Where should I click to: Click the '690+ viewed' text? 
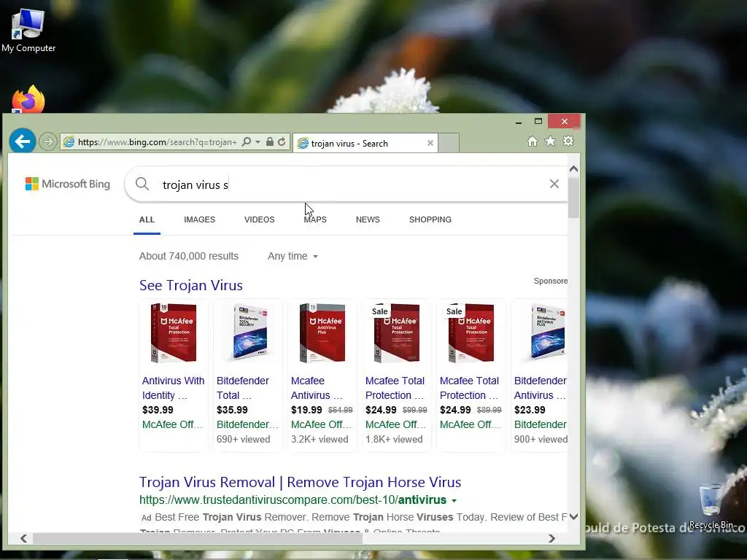click(x=243, y=439)
